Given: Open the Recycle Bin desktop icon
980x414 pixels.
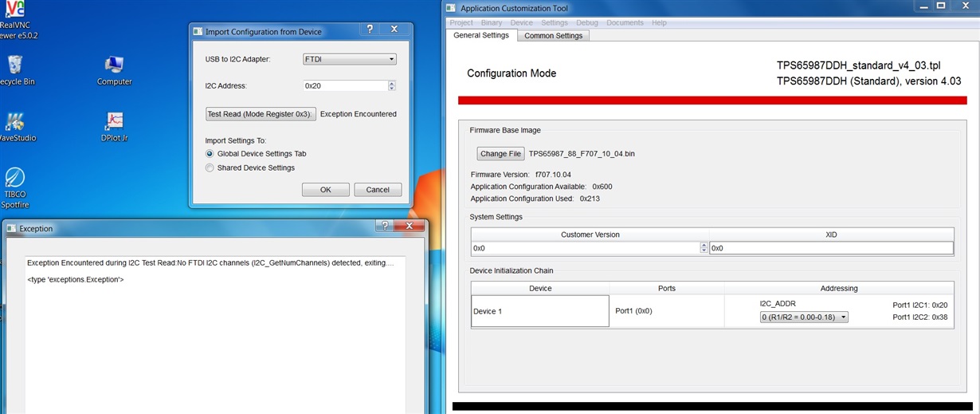Looking at the screenshot, I should [16, 69].
